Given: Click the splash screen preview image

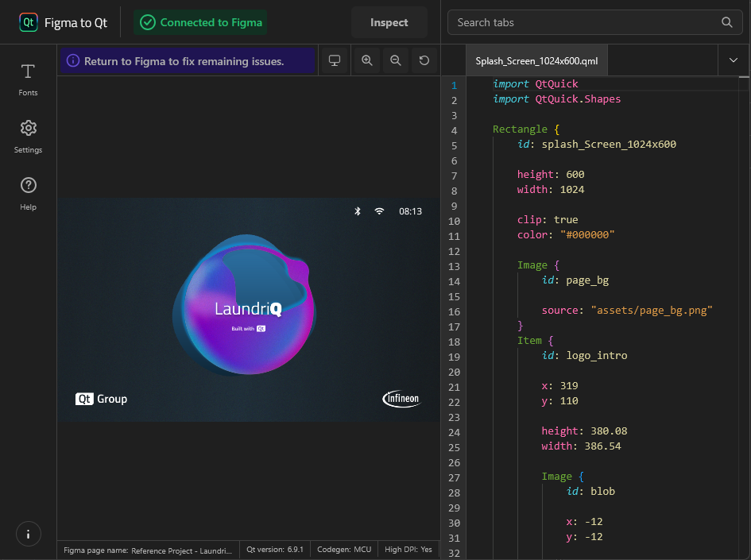Looking at the screenshot, I should tap(248, 310).
